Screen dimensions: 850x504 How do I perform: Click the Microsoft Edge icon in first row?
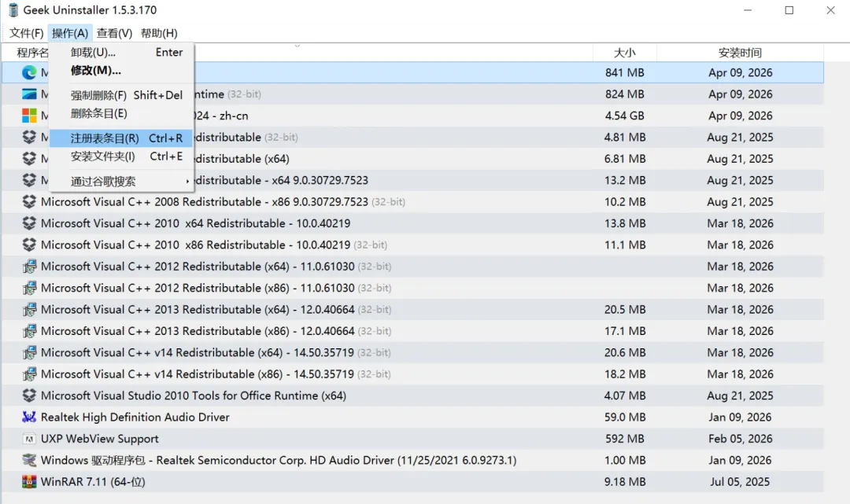tap(29, 72)
